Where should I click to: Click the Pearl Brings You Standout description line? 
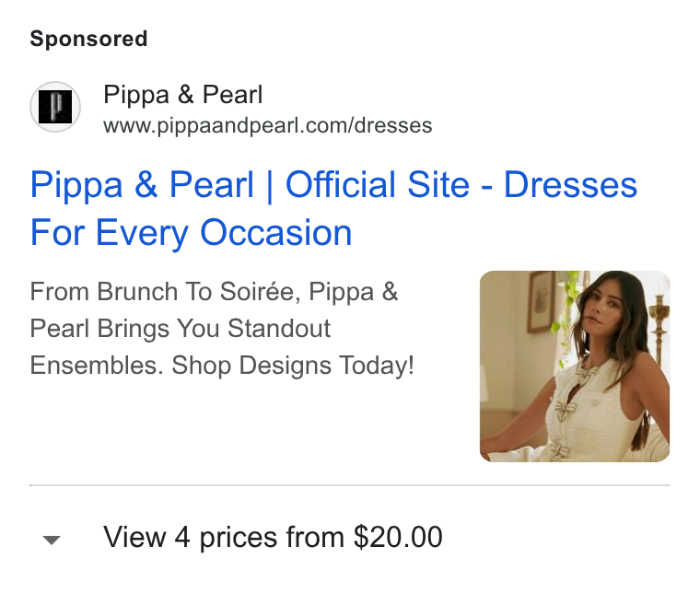point(180,329)
